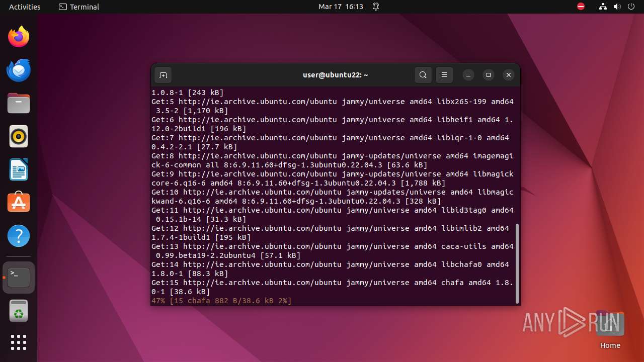Viewport: 644px width, 362px height.
Task: Launch Thunderbird mail from the dock
Action: point(19,70)
